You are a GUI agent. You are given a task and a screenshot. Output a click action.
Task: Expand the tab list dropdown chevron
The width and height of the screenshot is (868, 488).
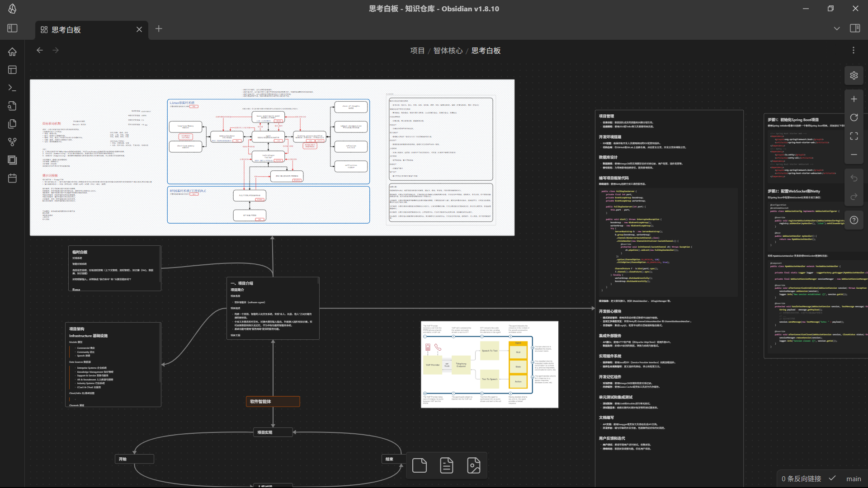(x=836, y=28)
